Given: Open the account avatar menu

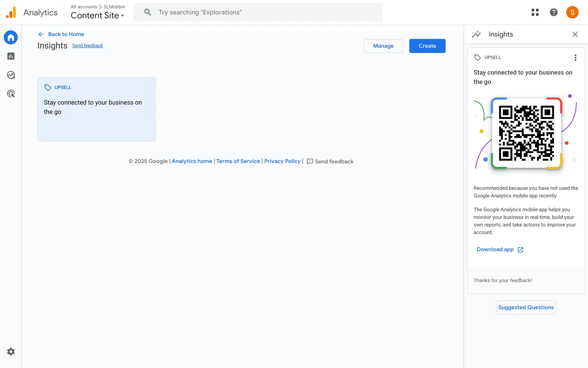Looking at the screenshot, I should coord(572,12).
